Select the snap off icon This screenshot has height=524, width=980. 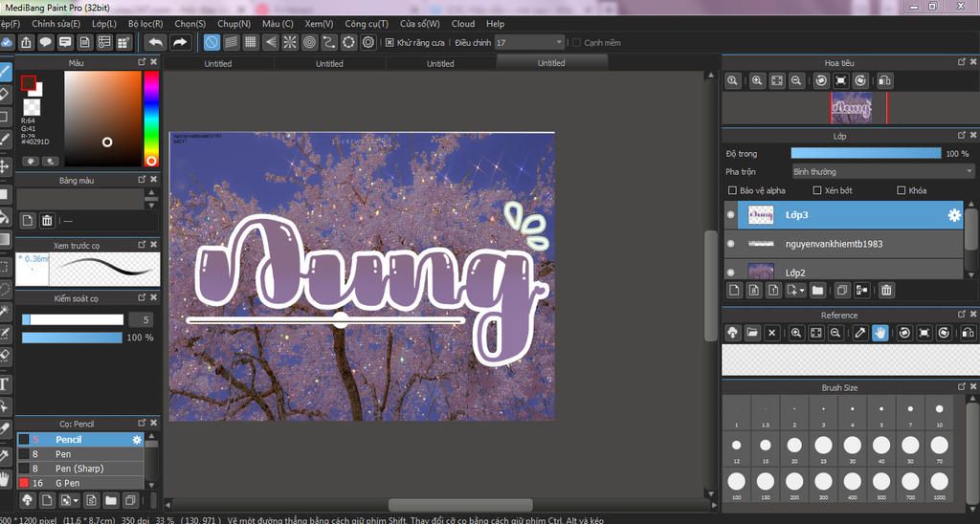click(212, 42)
